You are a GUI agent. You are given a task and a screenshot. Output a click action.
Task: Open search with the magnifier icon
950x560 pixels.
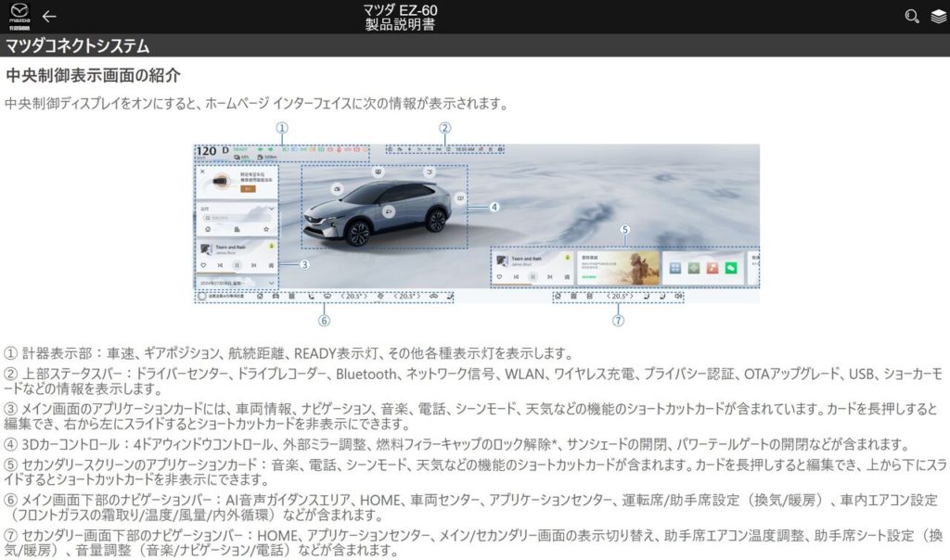(x=911, y=16)
